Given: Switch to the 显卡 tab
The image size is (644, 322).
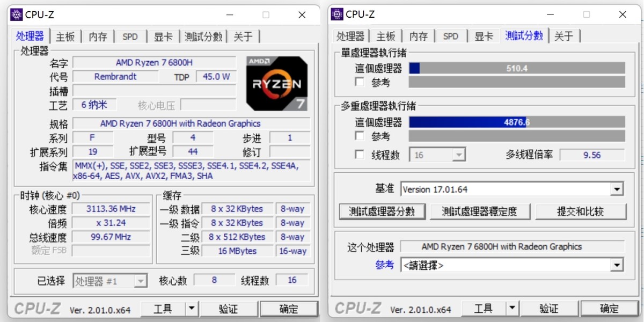Looking at the screenshot, I should point(164,36).
